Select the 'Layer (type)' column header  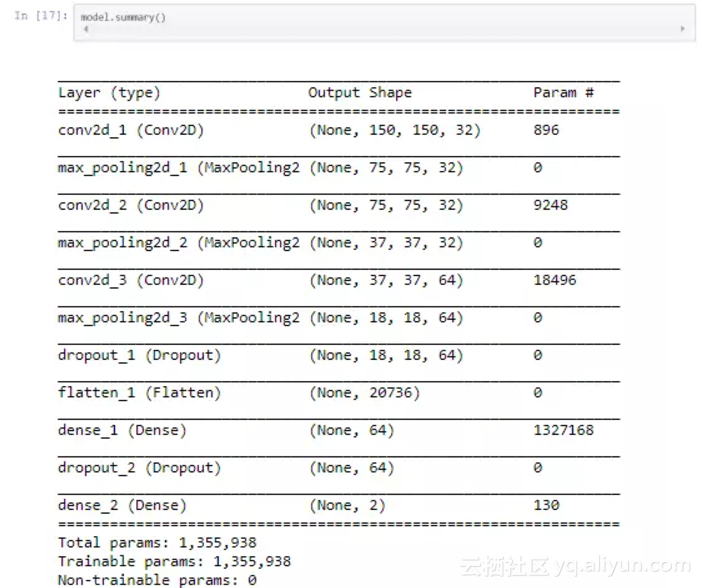coord(109,93)
